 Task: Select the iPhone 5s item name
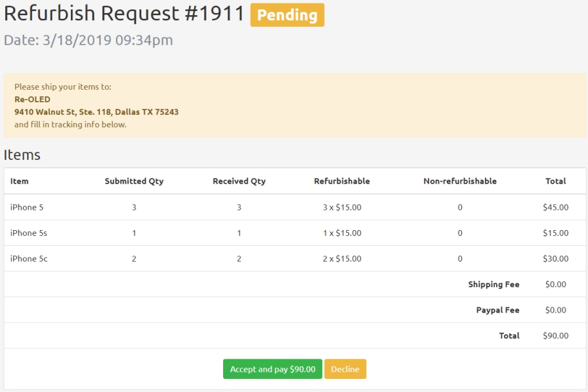tap(28, 233)
